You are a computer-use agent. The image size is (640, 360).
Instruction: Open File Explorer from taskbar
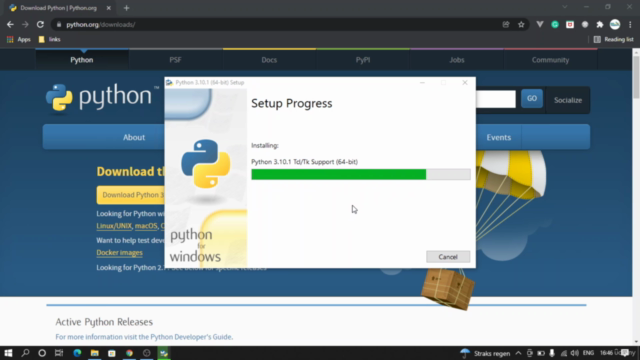tap(95, 353)
